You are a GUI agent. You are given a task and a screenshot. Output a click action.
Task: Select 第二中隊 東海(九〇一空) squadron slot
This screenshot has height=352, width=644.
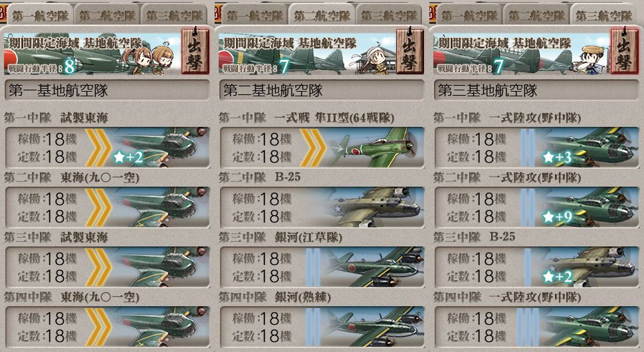coord(107,207)
